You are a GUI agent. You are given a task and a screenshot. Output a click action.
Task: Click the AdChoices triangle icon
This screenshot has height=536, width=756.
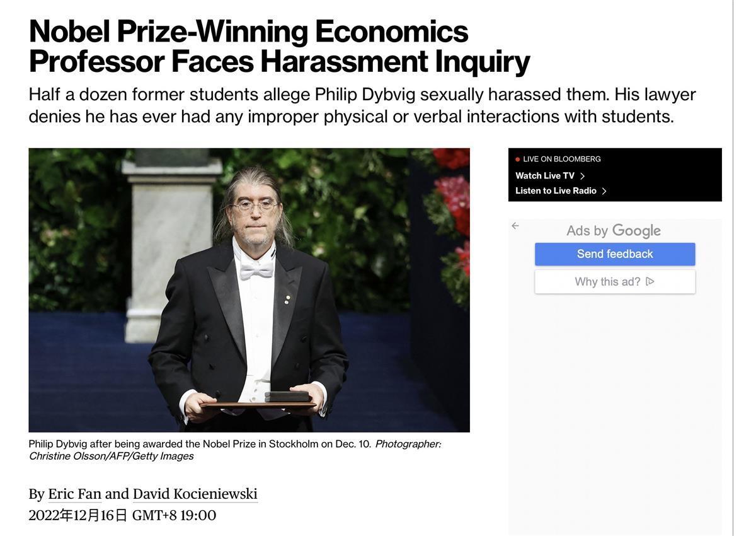pos(650,281)
